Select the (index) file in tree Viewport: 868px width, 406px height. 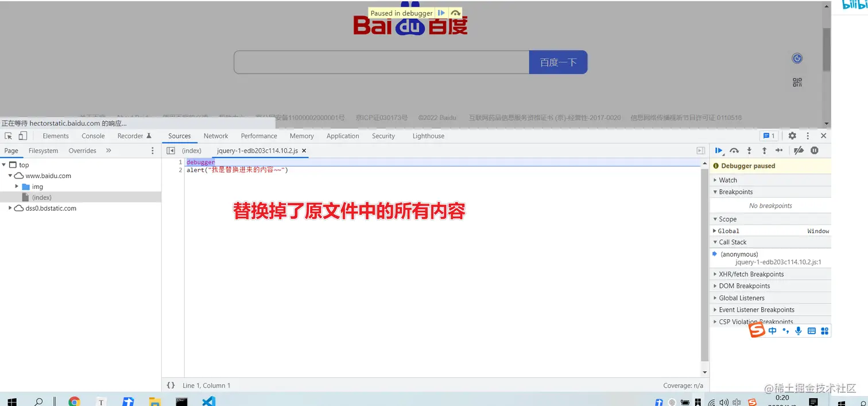42,198
